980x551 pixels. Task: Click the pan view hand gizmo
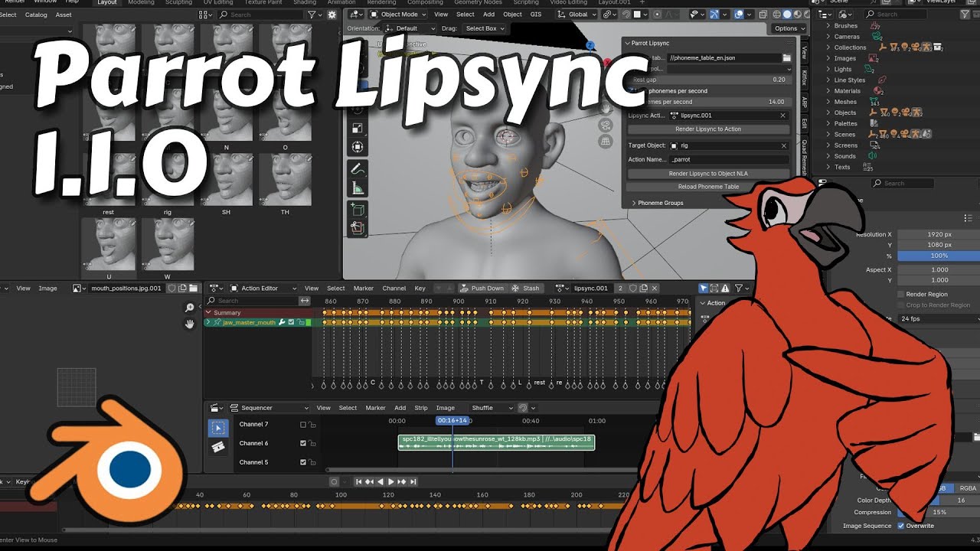pyautogui.click(x=606, y=107)
